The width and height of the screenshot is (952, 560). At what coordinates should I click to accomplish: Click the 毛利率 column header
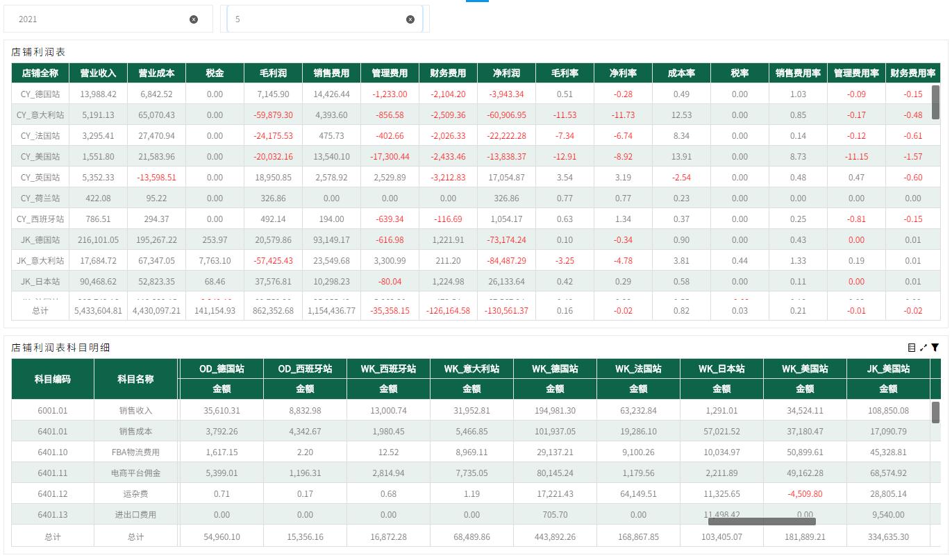pyautogui.click(x=565, y=73)
